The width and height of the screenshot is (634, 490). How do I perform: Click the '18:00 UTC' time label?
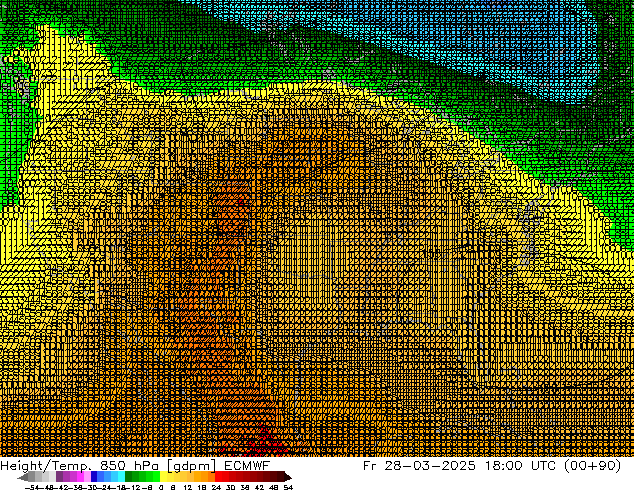(x=523, y=465)
